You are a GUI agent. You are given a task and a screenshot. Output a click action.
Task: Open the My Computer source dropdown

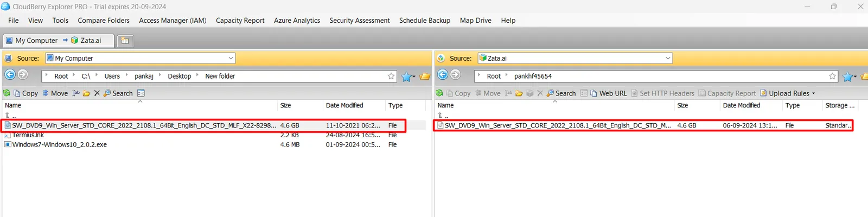pos(231,58)
